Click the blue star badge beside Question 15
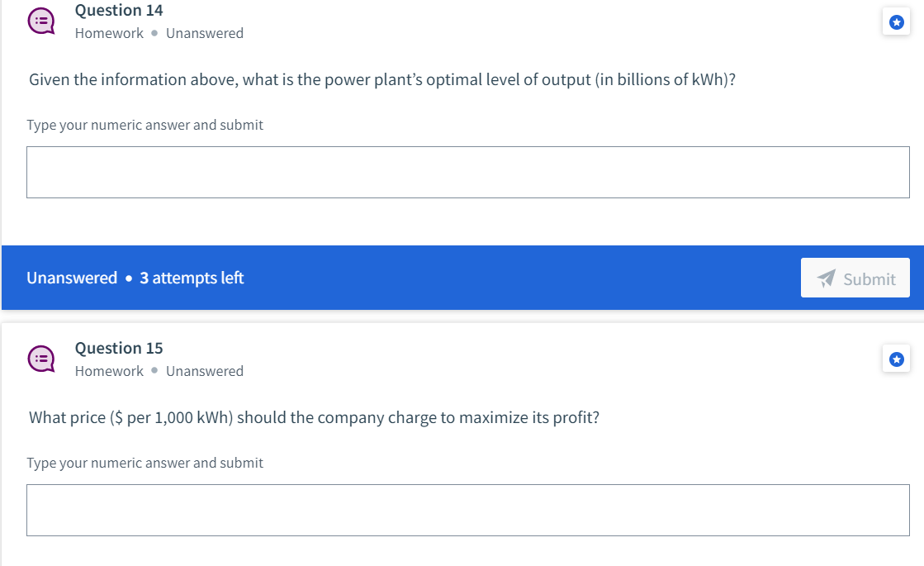This screenshot has width=924, height=566. click(x=896, y=359)
